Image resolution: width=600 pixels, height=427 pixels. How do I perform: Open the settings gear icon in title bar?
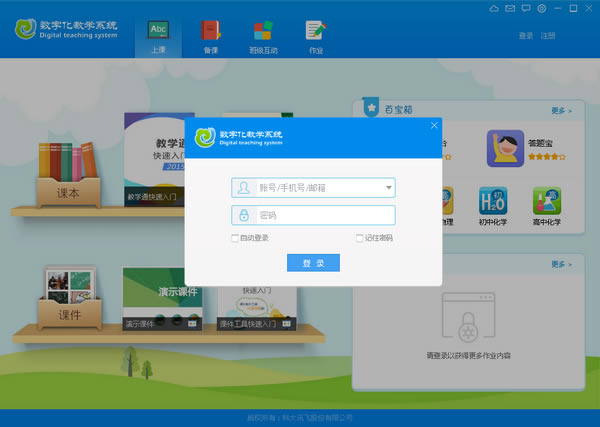542,8
